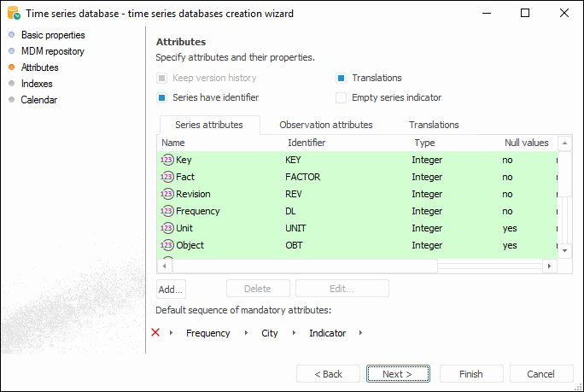This screenshot has width=584, height=392.
Task: Click the integer icon next to Object
Action: point(167,245)
